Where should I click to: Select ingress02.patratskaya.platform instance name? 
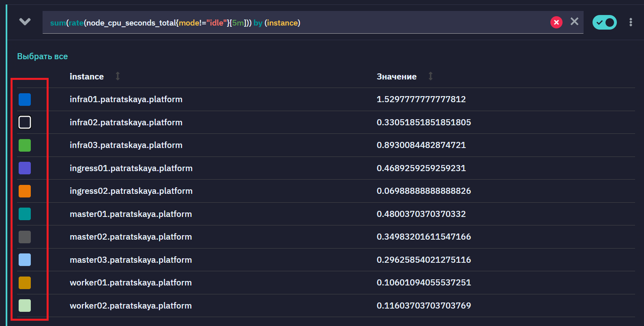tap(131, 191)
